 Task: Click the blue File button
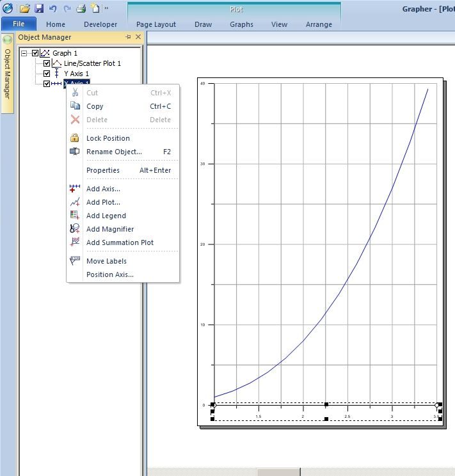pos(19,24)
